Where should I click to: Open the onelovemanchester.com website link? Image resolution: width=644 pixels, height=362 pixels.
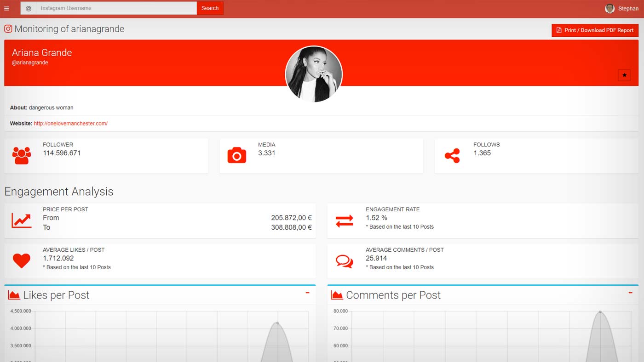tap(71, 124)
